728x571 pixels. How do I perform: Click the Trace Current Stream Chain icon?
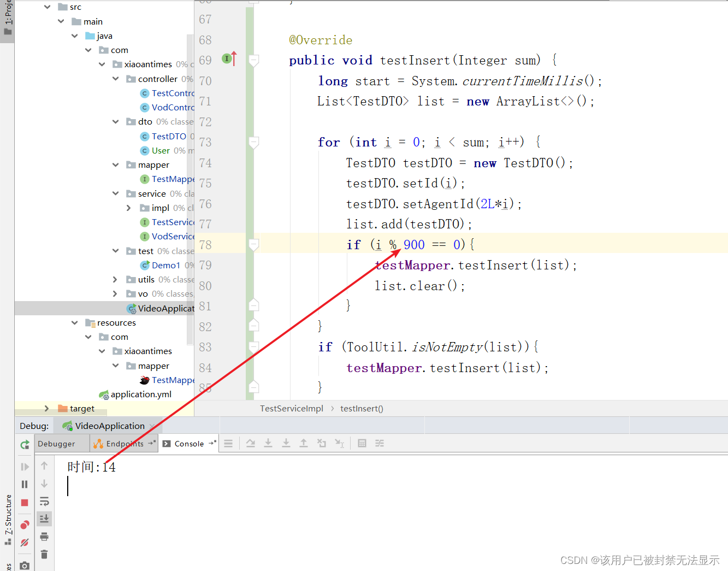380,443
